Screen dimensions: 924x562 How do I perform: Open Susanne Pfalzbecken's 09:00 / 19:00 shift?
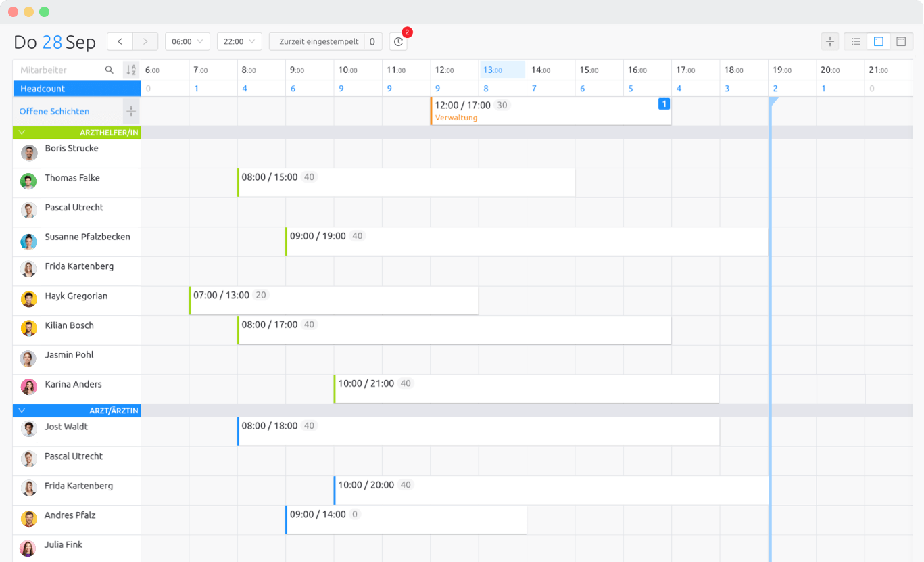[x=527, y=241]
